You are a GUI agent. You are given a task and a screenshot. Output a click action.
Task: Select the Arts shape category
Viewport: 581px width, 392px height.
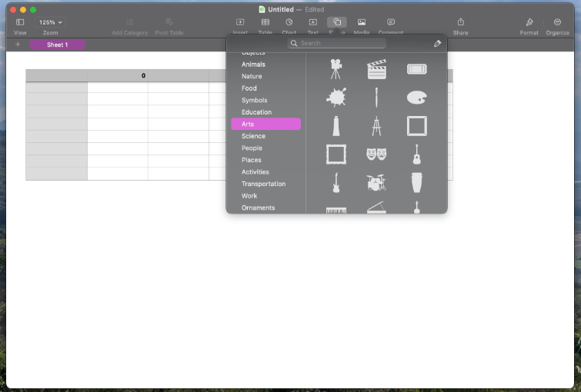pos(266,124)
